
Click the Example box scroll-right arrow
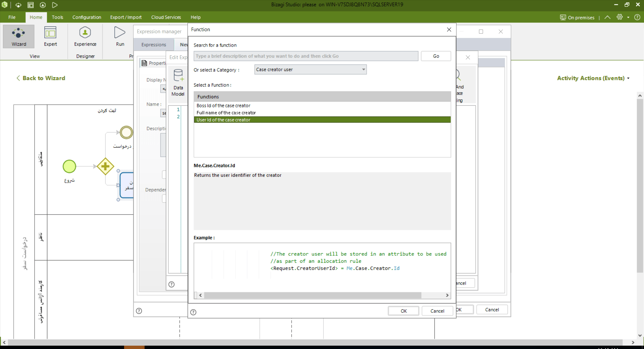click(447, 295)
